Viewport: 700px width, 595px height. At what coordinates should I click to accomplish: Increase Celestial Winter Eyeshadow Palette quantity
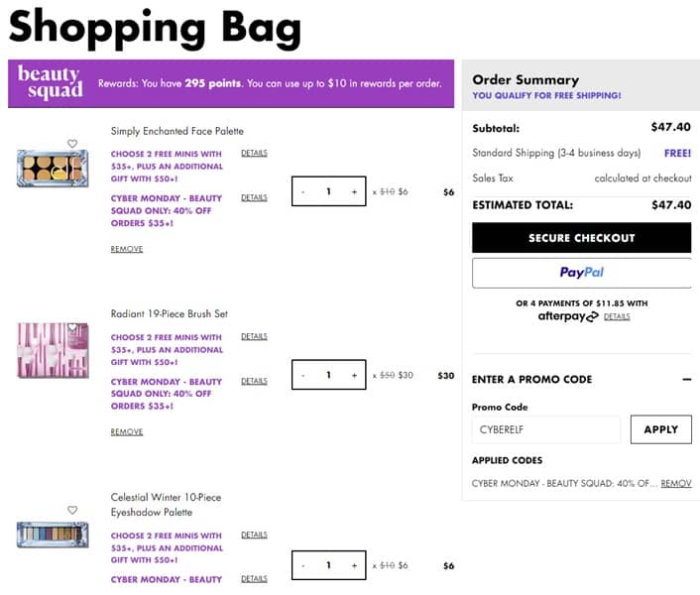[x=354, y=565]
